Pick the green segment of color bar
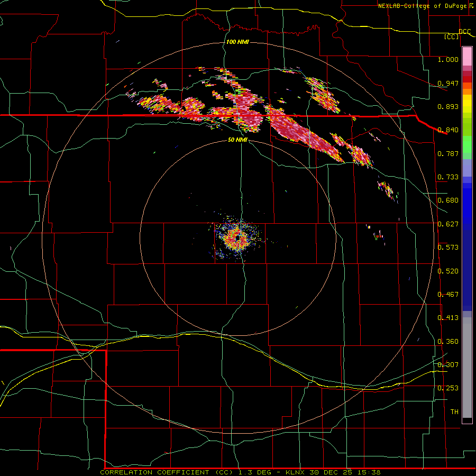This screenshot has width=476, height=476. coord(467,144)
